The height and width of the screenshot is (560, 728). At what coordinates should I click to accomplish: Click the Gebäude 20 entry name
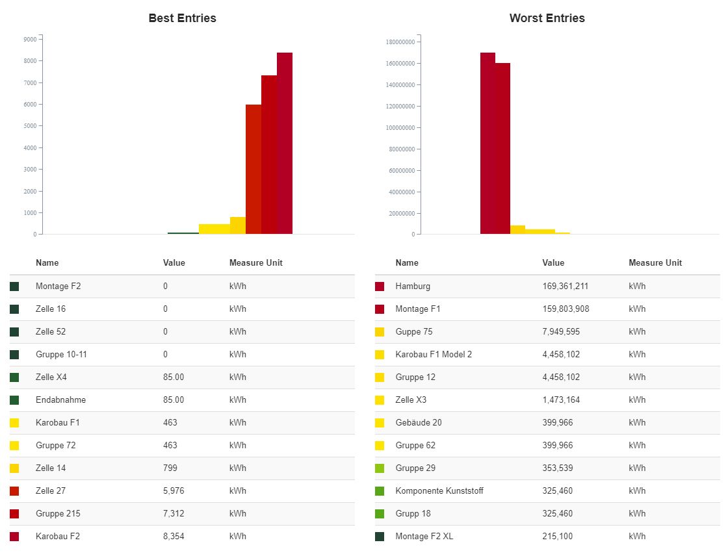(x=418, y=423)
